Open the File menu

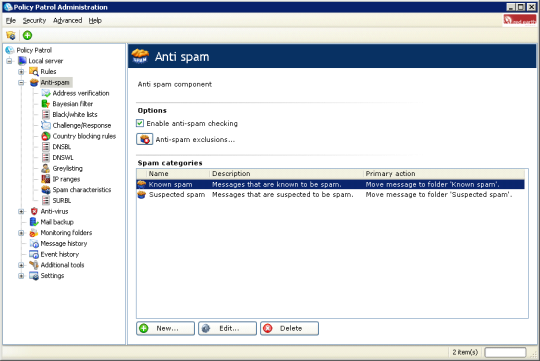11,21
